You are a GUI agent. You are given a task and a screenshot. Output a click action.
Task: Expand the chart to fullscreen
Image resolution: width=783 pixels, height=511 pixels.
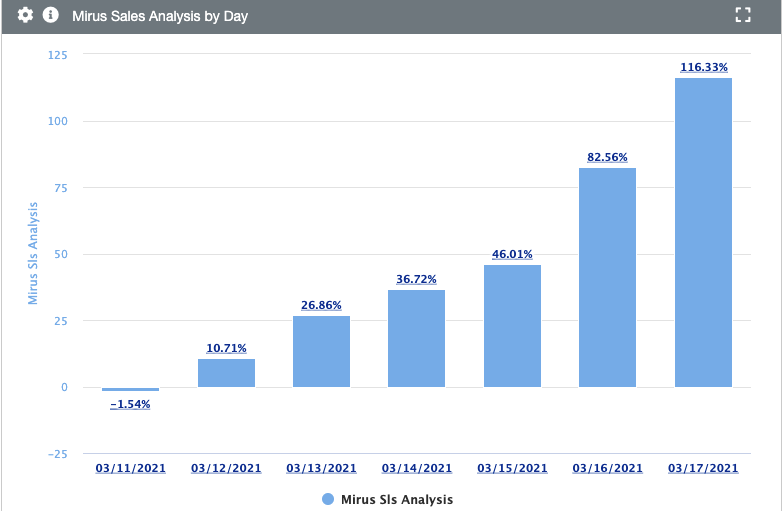[743, 15]
